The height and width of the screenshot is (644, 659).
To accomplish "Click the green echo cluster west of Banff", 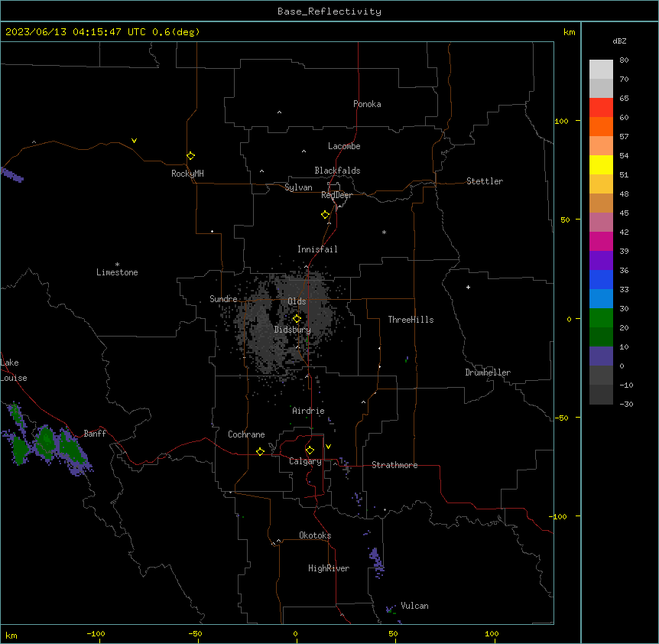I will [x=46, y=441].
